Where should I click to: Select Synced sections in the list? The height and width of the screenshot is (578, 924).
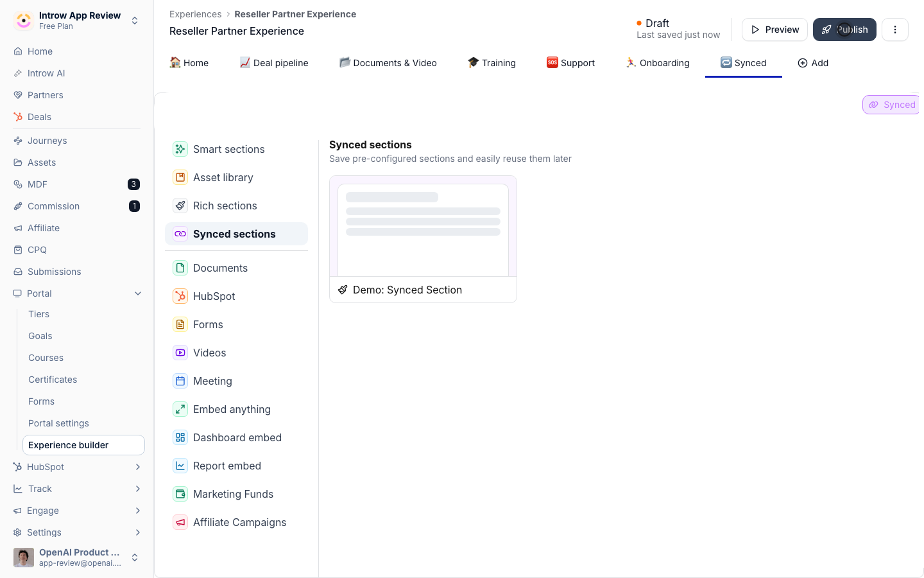coord(236,234)
